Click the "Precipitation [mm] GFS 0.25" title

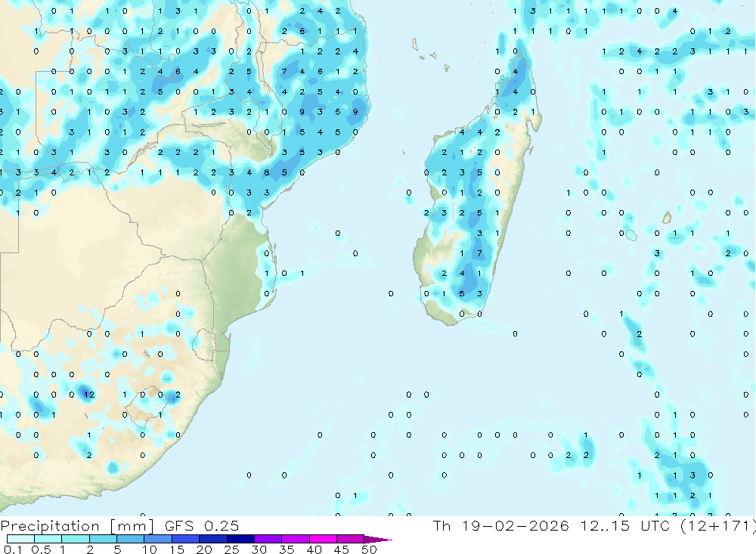coord(119,526)
